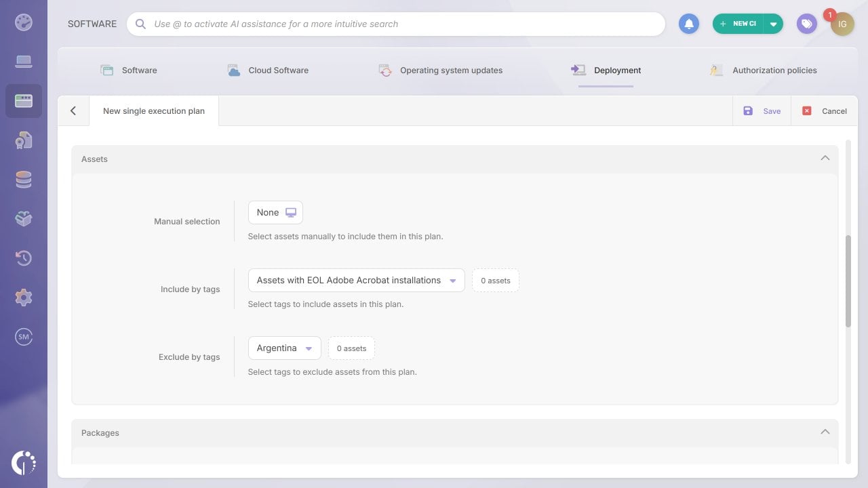Collapse the Assets section chevron
Screen dimensions: 868x488
[825, 157]
